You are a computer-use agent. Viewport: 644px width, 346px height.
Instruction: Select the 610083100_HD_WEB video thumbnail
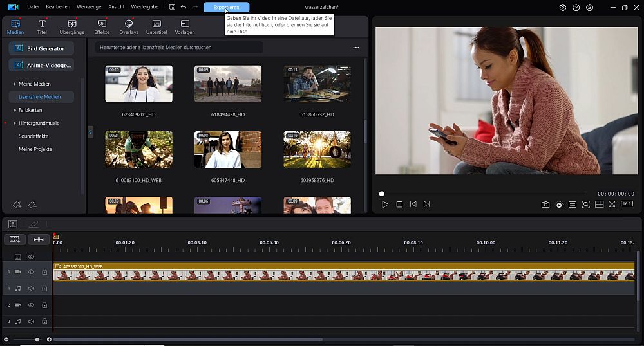coord(139,149)
